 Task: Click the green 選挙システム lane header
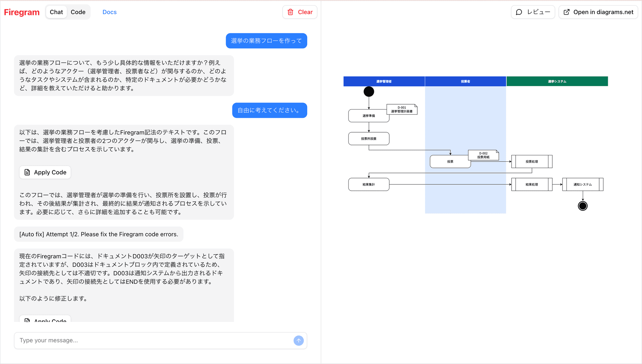(557, 81)
